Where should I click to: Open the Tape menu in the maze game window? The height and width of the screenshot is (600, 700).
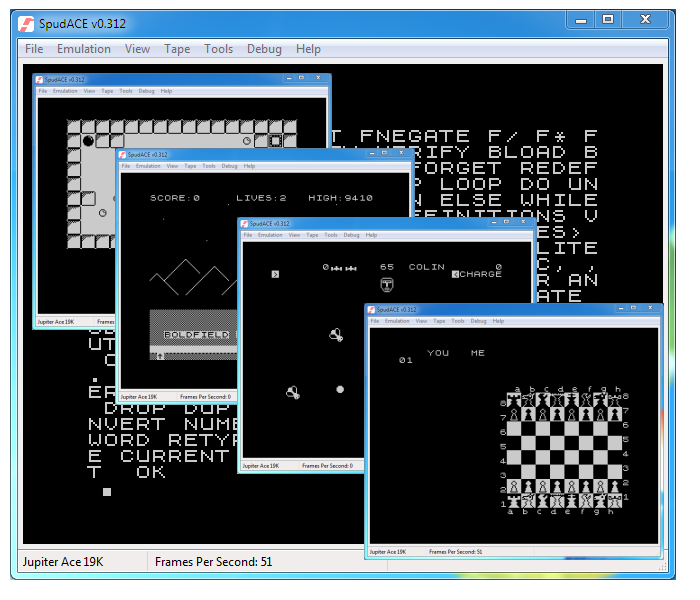pyautogui.click(x=107, y=91)
